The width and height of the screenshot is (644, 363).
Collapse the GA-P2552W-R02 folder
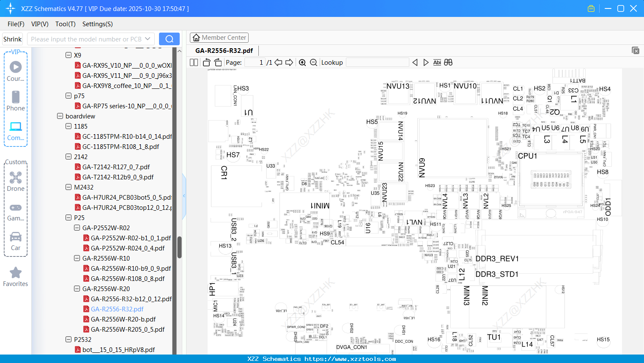pos(77,228)
